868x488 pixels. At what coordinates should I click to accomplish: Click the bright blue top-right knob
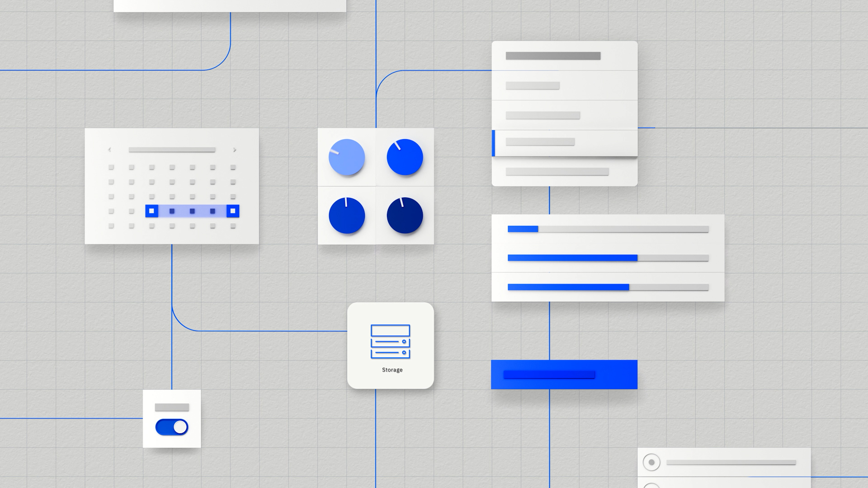[405, 157]
